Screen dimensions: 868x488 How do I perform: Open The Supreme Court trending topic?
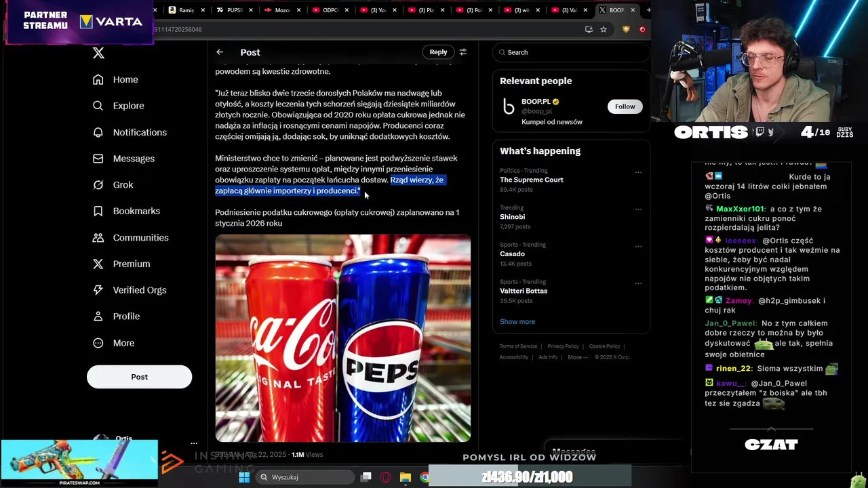click(532, 180)
